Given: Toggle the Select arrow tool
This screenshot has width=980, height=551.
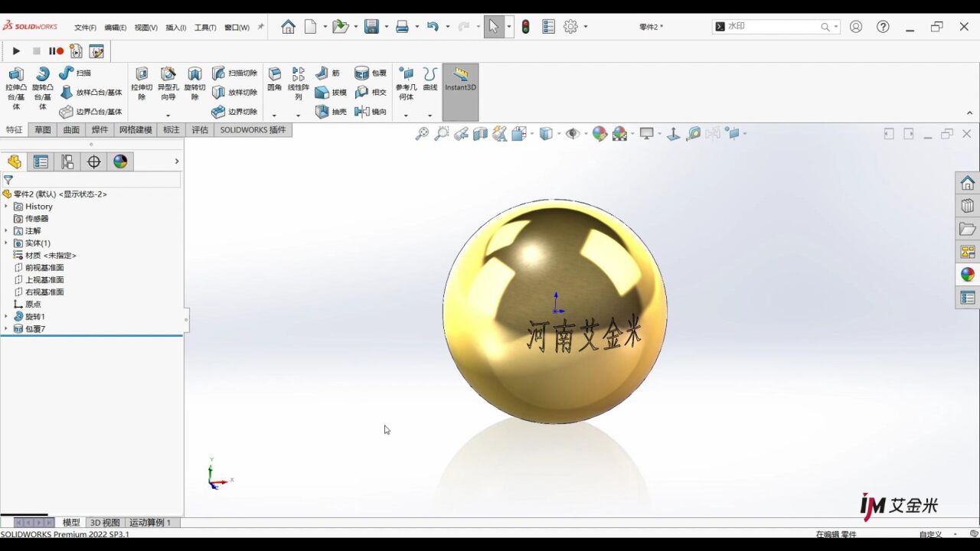Looking at the screenshot, I should click(493, 27).
